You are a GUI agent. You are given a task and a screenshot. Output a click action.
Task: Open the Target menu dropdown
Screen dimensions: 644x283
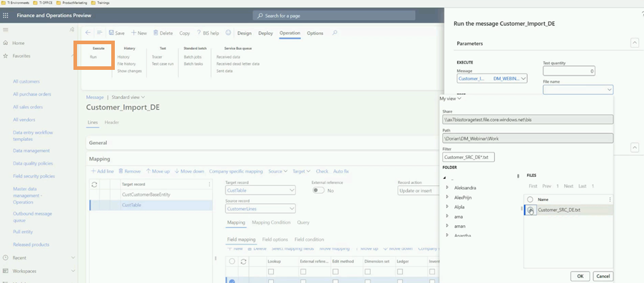click(302, 171)
